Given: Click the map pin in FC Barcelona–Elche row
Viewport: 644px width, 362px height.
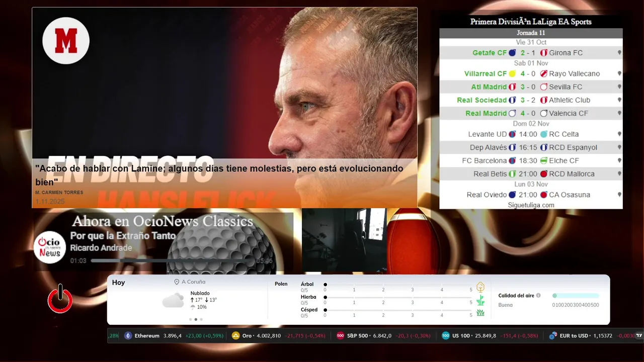Looking at the screenshot, I should 619,160.
